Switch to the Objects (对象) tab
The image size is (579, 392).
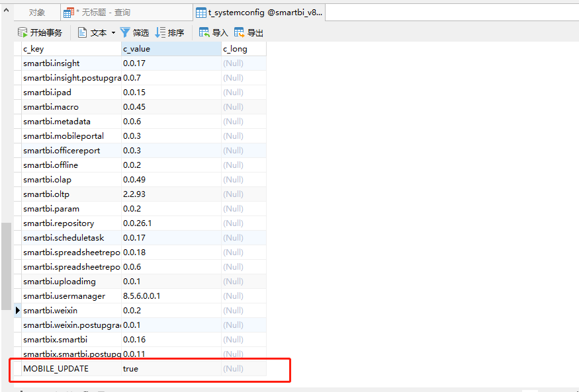pos(37,13)
